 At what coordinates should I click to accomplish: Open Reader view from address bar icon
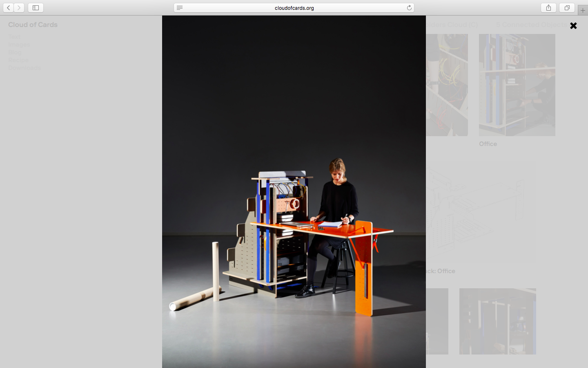180,8
